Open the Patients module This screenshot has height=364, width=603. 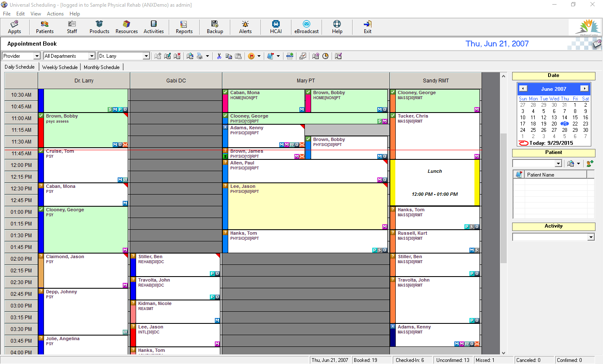pos(45,27)
